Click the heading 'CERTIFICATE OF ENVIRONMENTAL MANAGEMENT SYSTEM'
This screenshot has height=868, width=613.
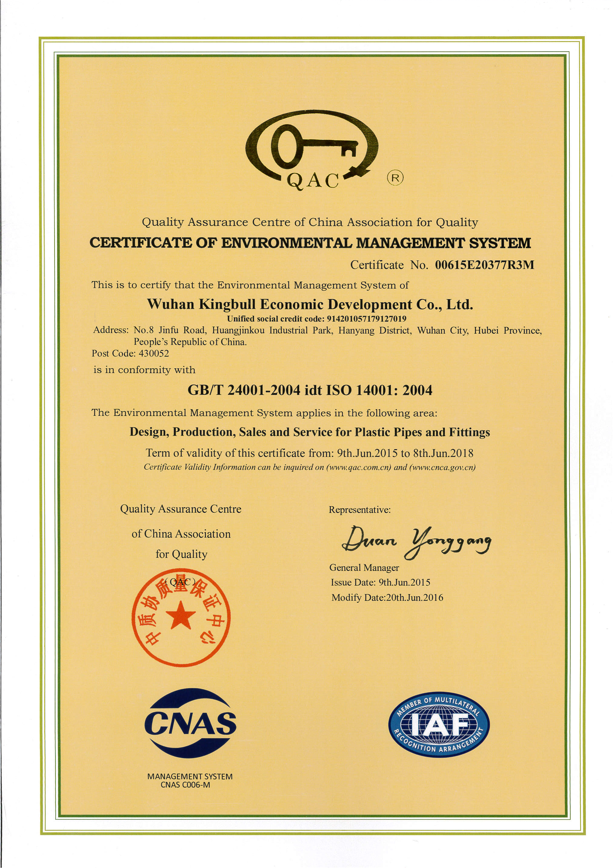click(310, 243)
